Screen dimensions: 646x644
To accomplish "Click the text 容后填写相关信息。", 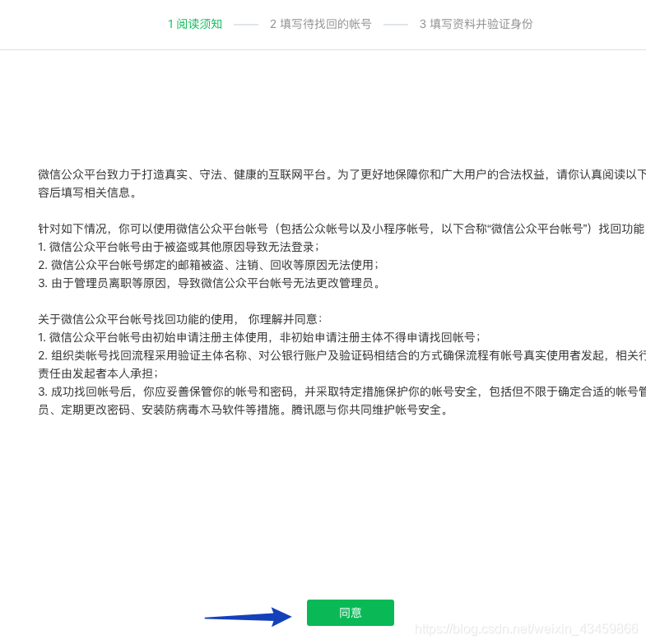I will pyautogui.click(x=87, y=192).
